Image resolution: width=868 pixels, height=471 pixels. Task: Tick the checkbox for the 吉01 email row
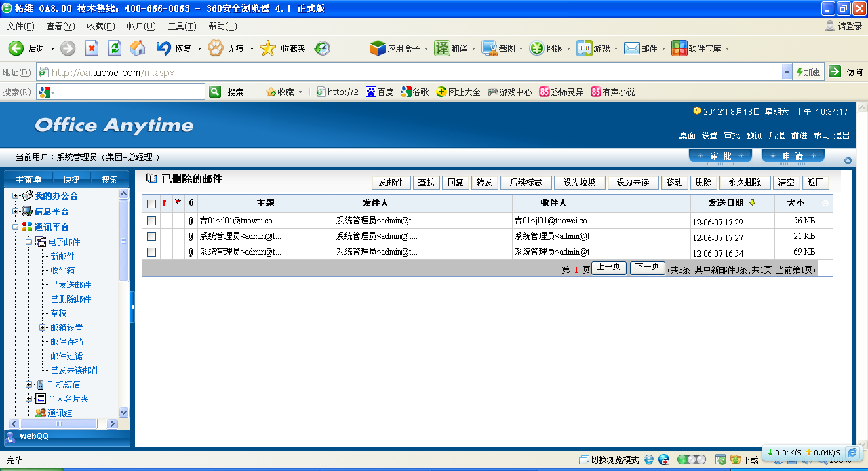pyautogui.click(x=151, y=221)
